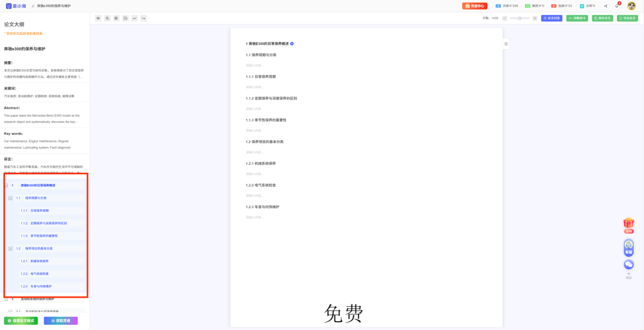The width and height of the screenshot is (644, 330).
Task: Click the 设置论文格式 button
Action: click(x=21, y=321)
